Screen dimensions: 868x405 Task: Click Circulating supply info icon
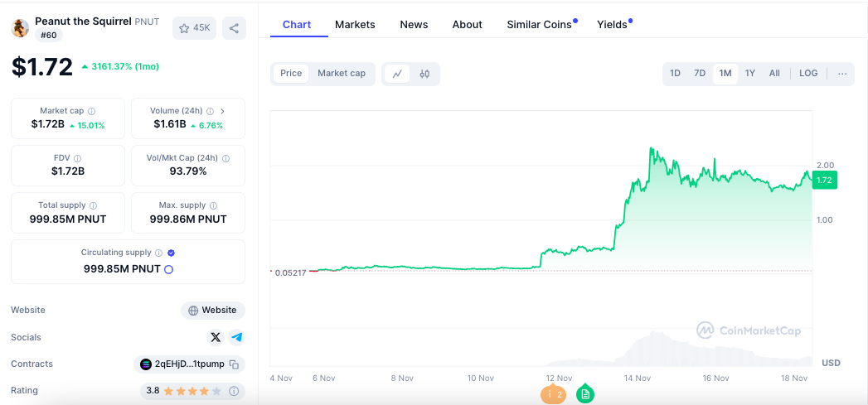pyautogui.click(x=159, y=253)
